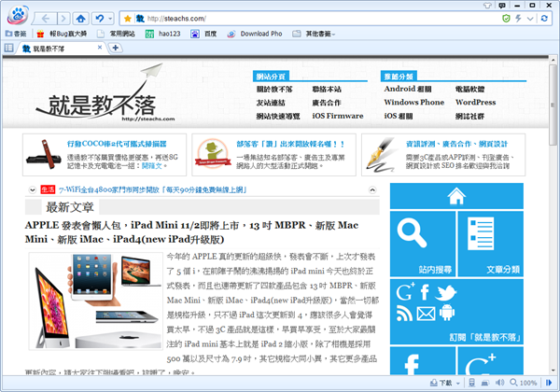Image resolution: width=560 pixels, height=392 pixels.
Task: Toggle the green security shield icon
Action: pos(507,18)
